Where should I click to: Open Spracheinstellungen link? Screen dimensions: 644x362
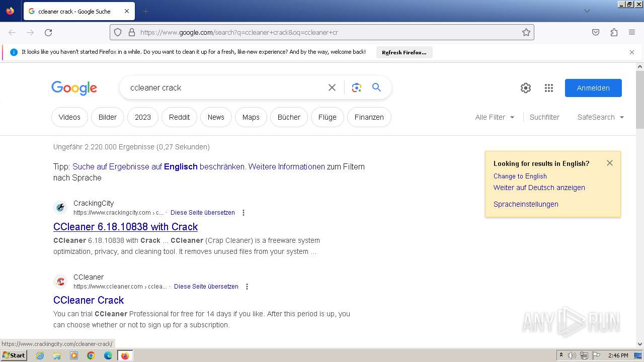coord(526,204)
